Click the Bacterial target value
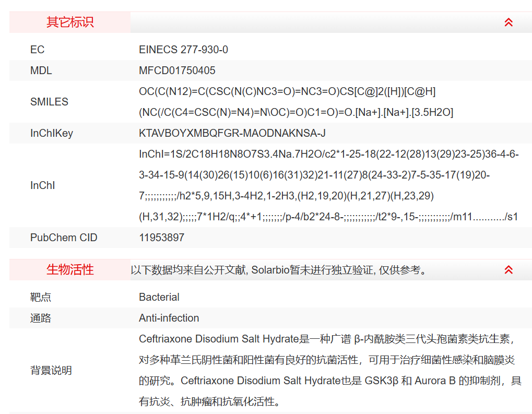Image resolution: width=532 pixels, height=414 pixels. click(x=159, y=297)
